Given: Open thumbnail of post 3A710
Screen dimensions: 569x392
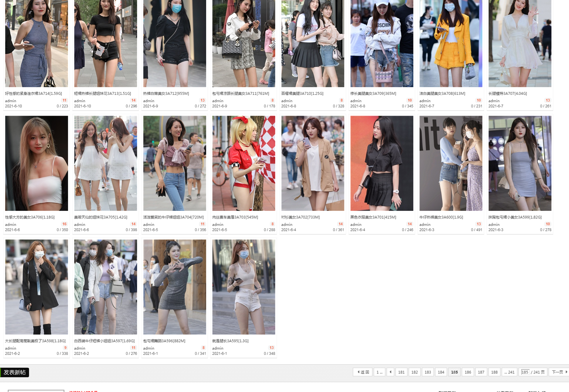Looking at the screenshot, I should pyautogui.click(x=313, y=43).
